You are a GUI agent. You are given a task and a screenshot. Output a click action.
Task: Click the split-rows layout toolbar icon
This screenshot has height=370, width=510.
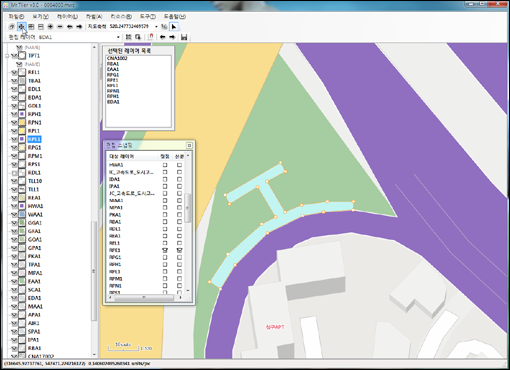click(41, 26)
